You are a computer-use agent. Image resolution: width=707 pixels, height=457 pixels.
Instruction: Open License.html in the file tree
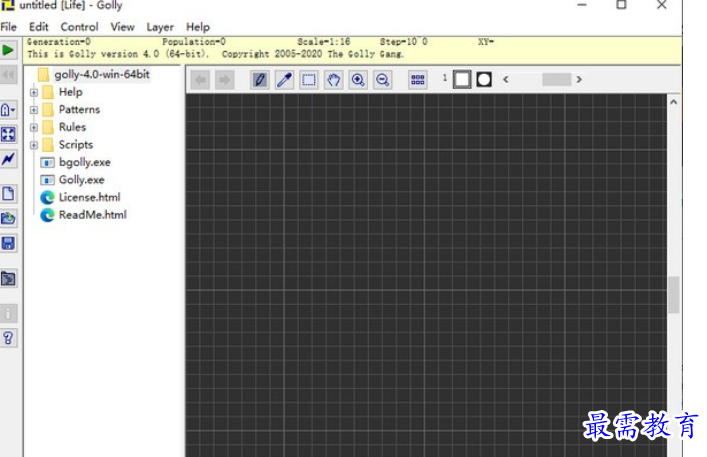click(x=90, y=197)
